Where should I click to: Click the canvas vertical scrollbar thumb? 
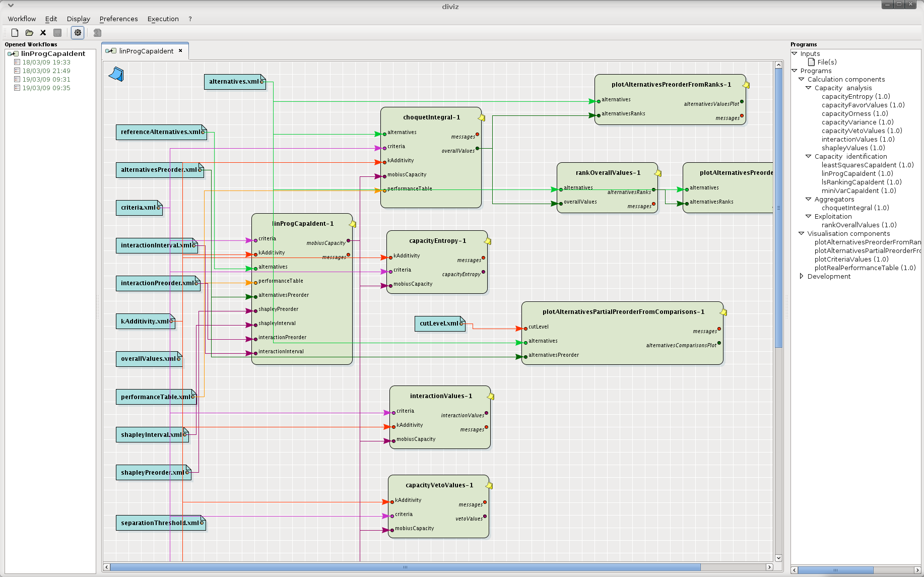coord(778,207)
